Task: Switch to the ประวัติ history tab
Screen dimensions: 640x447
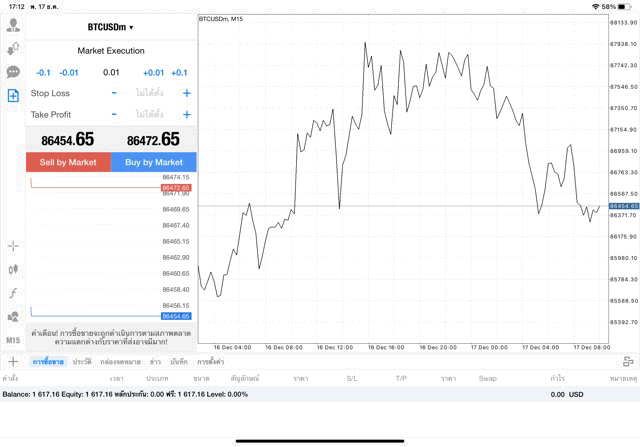Action: pos(82,361)
